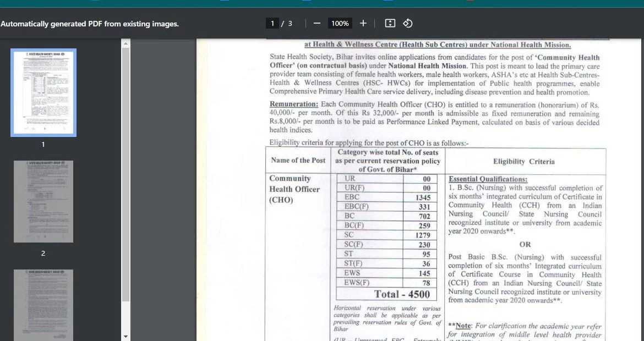Rotate the document counterclockwise

point(407,24)
